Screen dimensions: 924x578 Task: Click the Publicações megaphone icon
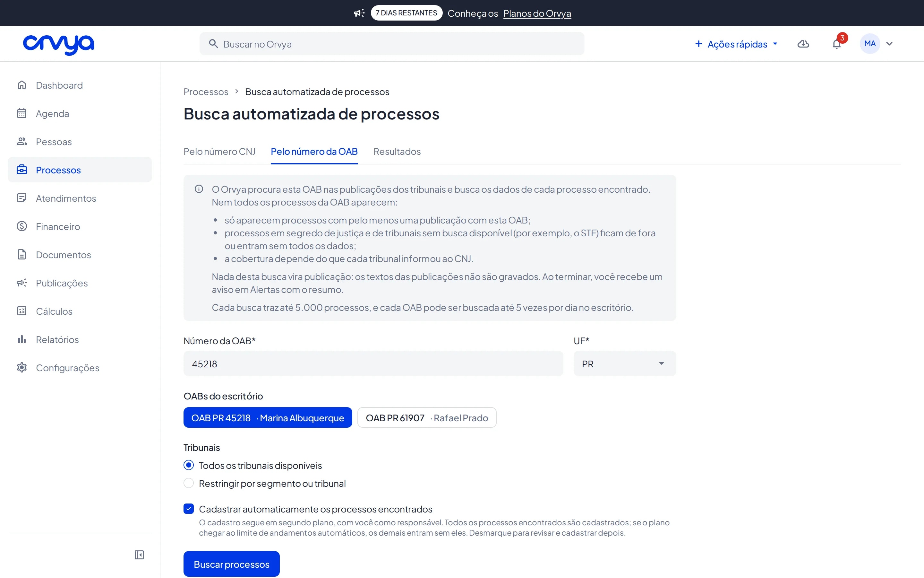22,283
